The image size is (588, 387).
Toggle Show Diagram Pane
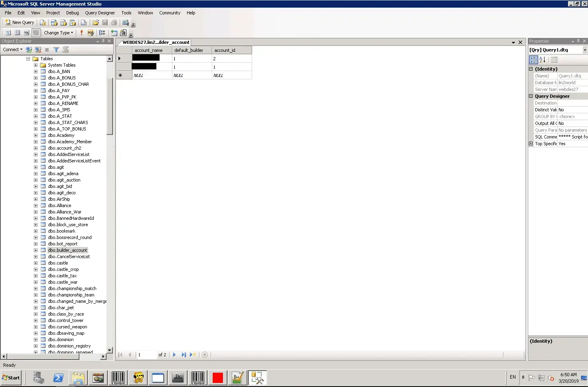[x=8, y=33]
